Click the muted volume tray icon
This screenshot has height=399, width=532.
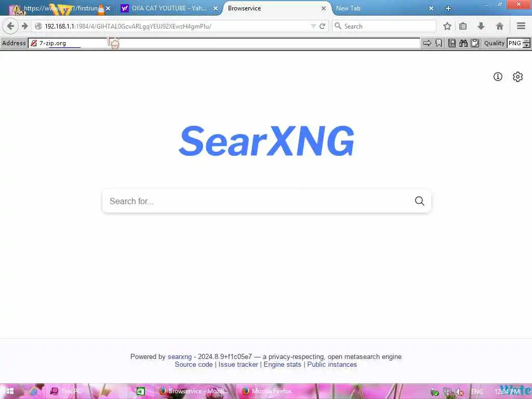click(460, 392)
